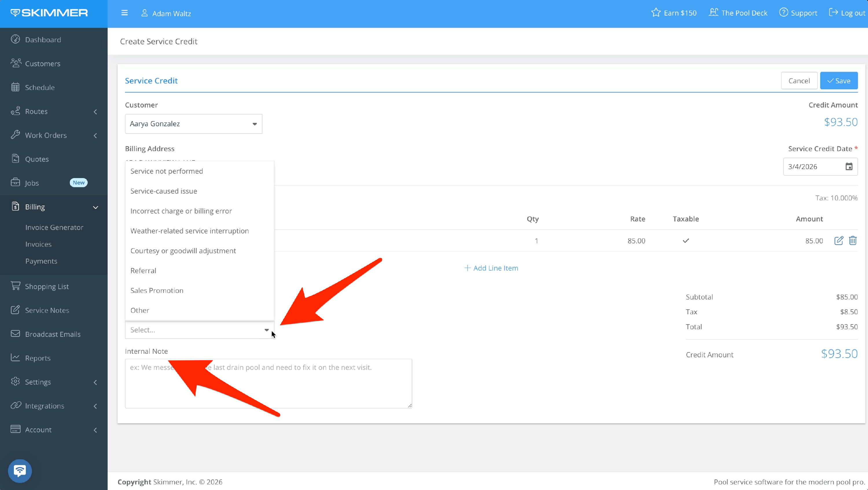The width and height of the screenshot is (868, 490).
Task: Select 'Courtesy or goodwill adjustment' option
Action: pos(183,251)
